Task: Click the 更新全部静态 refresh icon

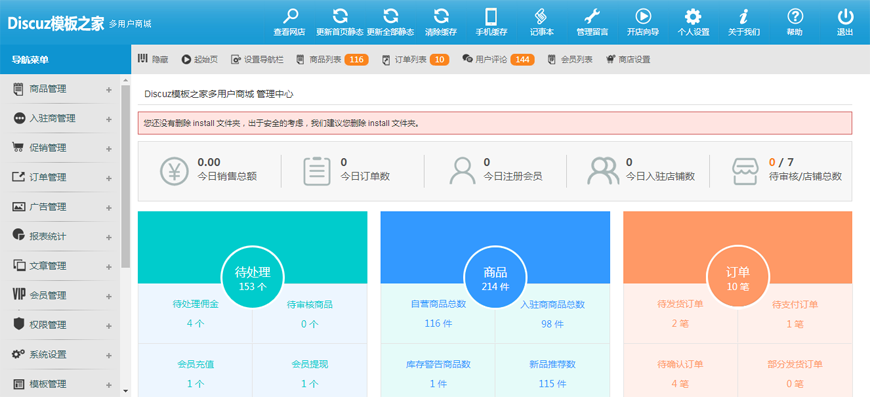Action: click(x=391, y=16)
